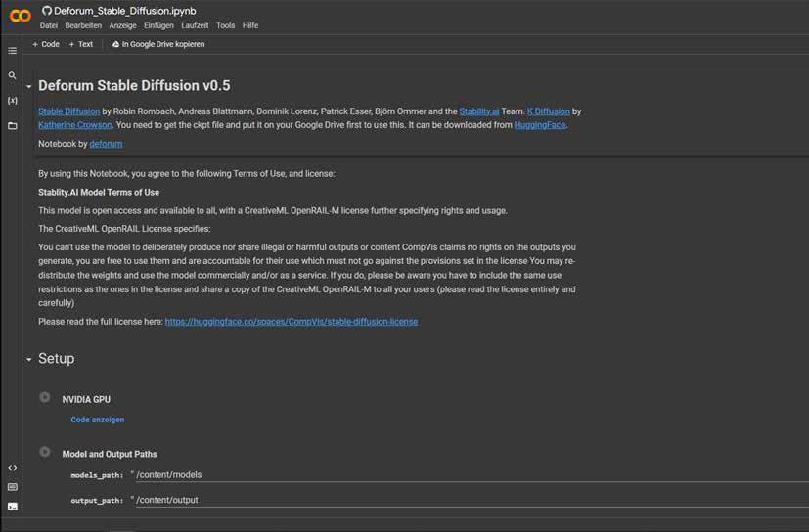Follow the K Diffusion link

click(549, 111)
